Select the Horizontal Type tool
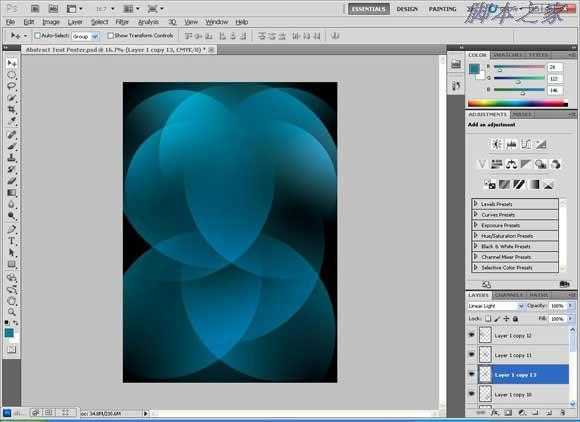 point(11,241)
